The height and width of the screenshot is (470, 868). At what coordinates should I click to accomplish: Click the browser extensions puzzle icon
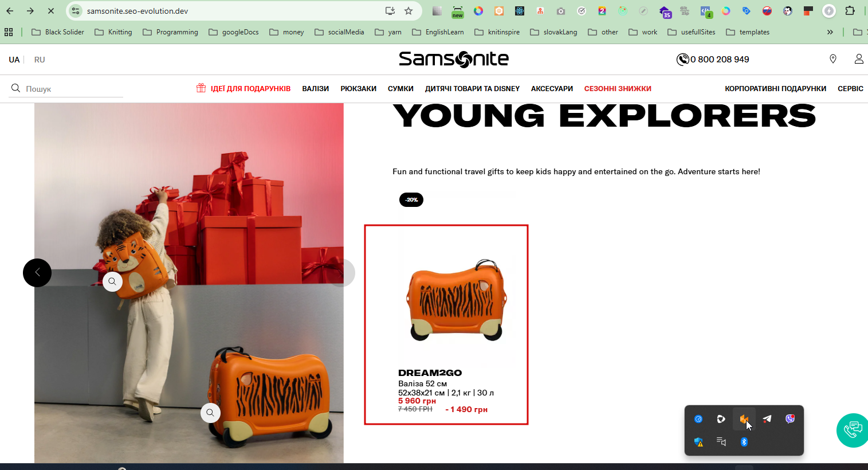click(x=850, y=11)
